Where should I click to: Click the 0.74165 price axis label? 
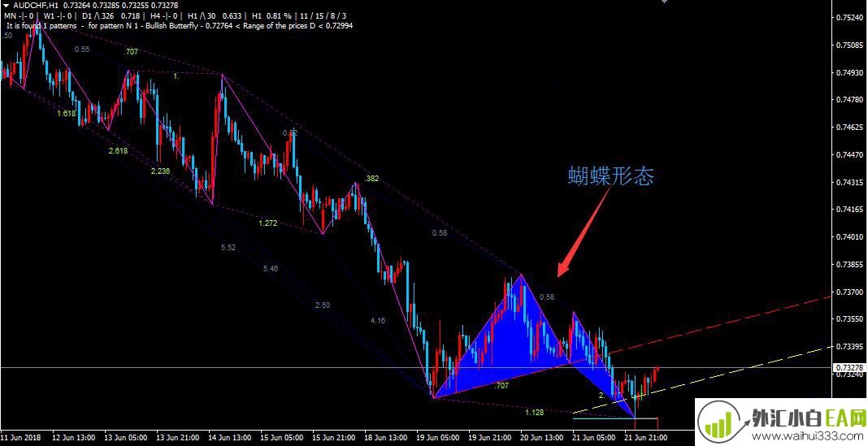pyautogui.click(x=849, y=209)
